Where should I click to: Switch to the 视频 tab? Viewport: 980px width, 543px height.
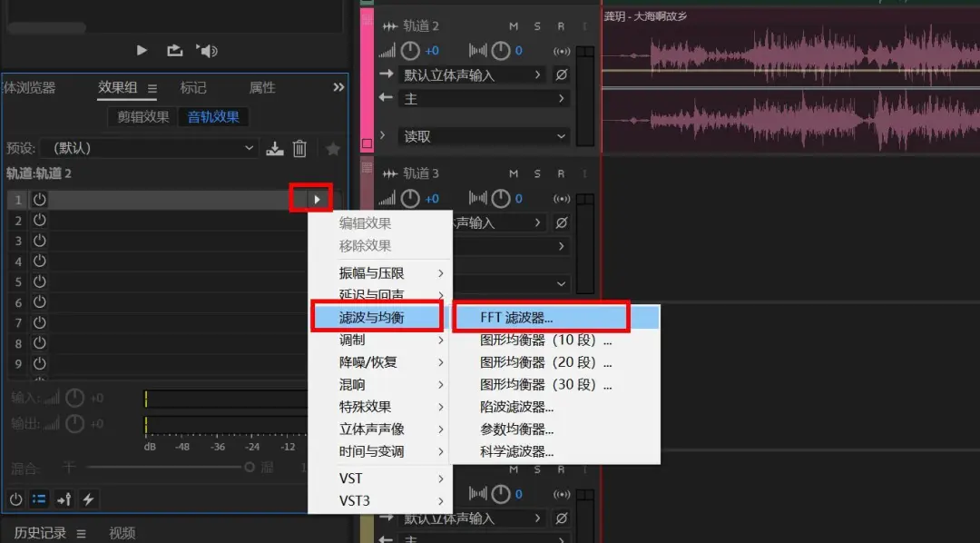tap(122, 533)
